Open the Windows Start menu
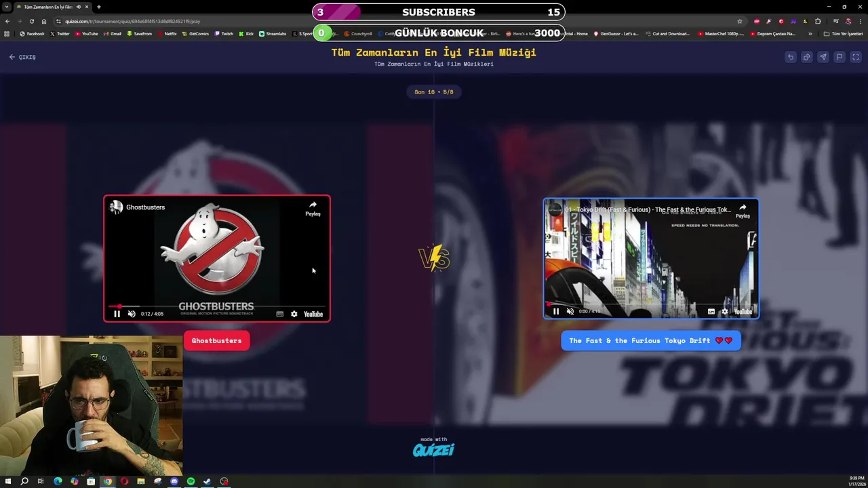 (x=7, y=481)
